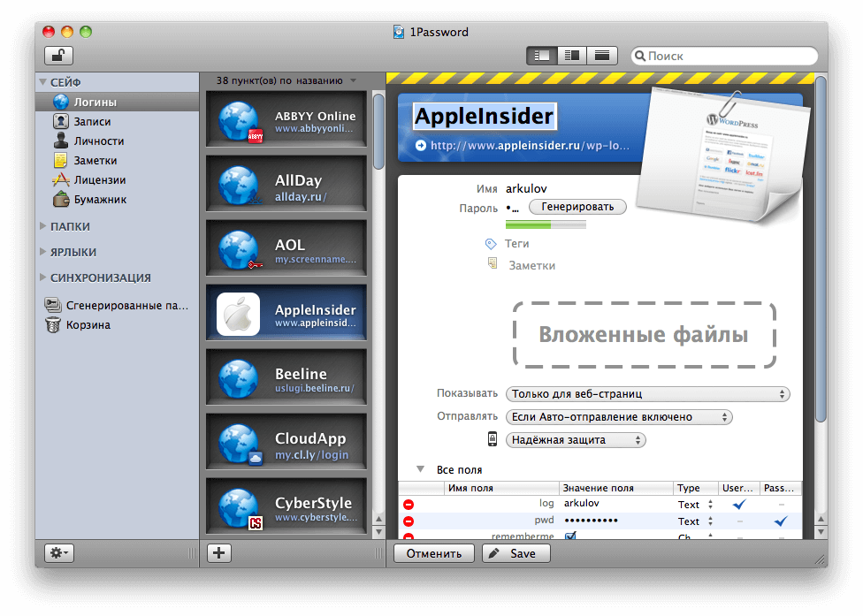Open Сгенерированные пароли item
The height and width of the screenshot is (616, 863).
(127, 305)
